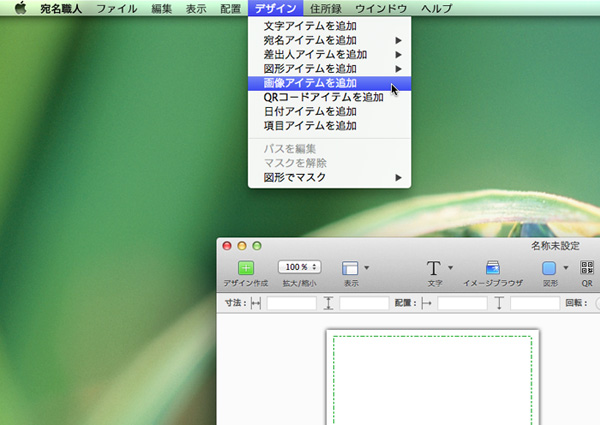This screenshot has width=600, height=425.
Task: Click the blank card design canvas
Action: click(432, 380)
